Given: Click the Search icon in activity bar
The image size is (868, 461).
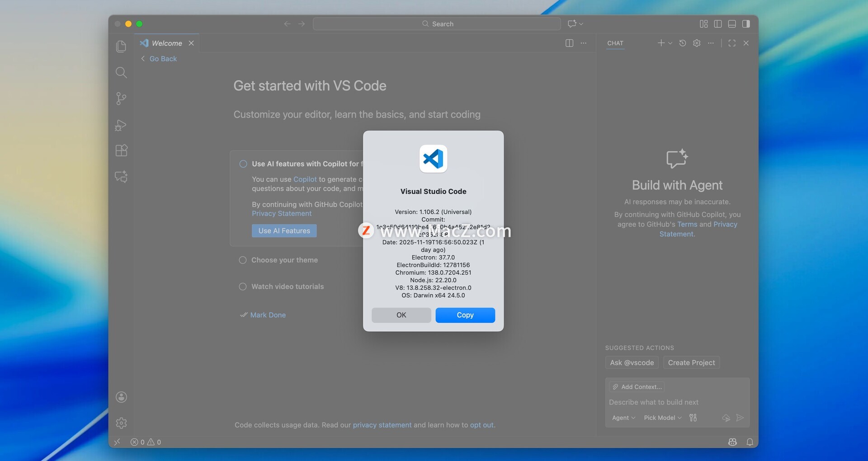Looking at the screenshot, I should [121, 72].
